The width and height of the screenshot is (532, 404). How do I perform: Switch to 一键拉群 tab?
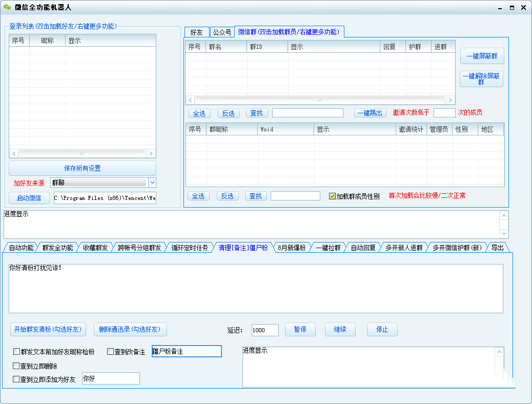(x=328, y=248)
